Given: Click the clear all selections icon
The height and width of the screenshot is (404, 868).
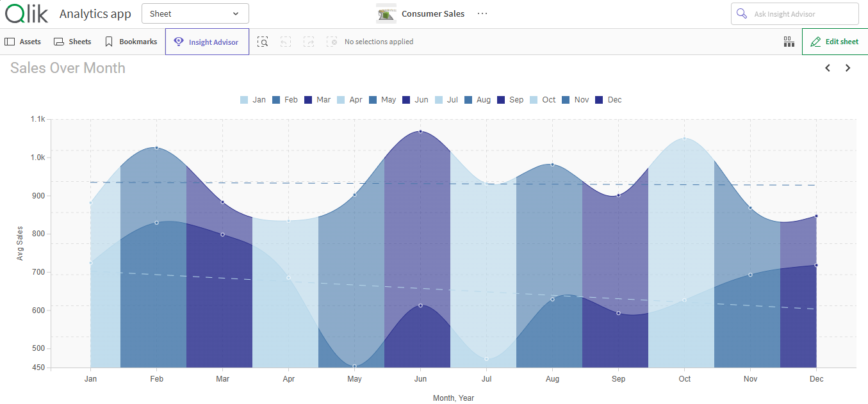Looking at the screenshot, I should pyautogui.click(x=332, y=42).
